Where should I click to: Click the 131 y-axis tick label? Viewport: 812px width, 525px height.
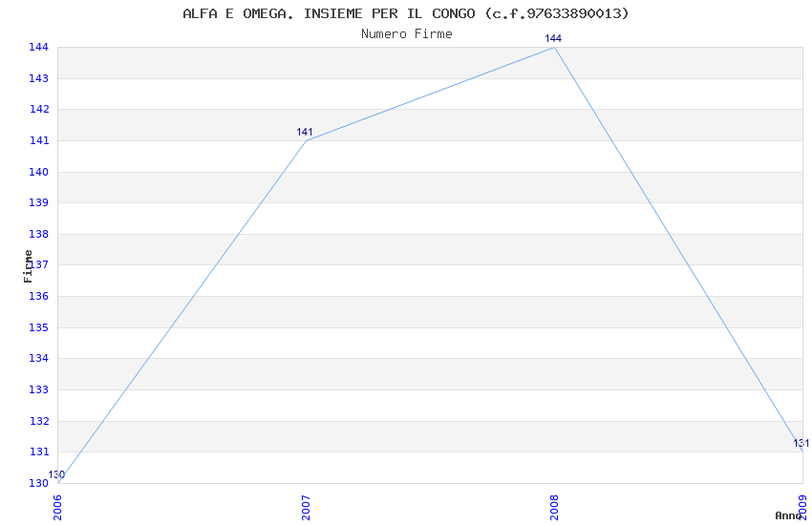click(38, 452)
